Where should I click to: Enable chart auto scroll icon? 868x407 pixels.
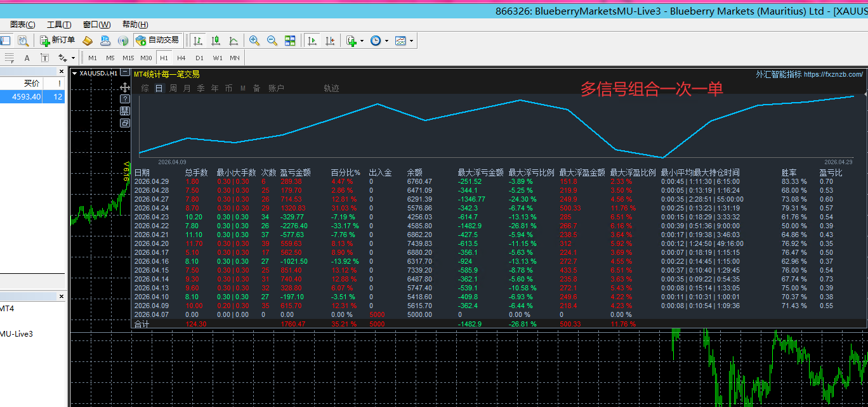coord(312,41)
